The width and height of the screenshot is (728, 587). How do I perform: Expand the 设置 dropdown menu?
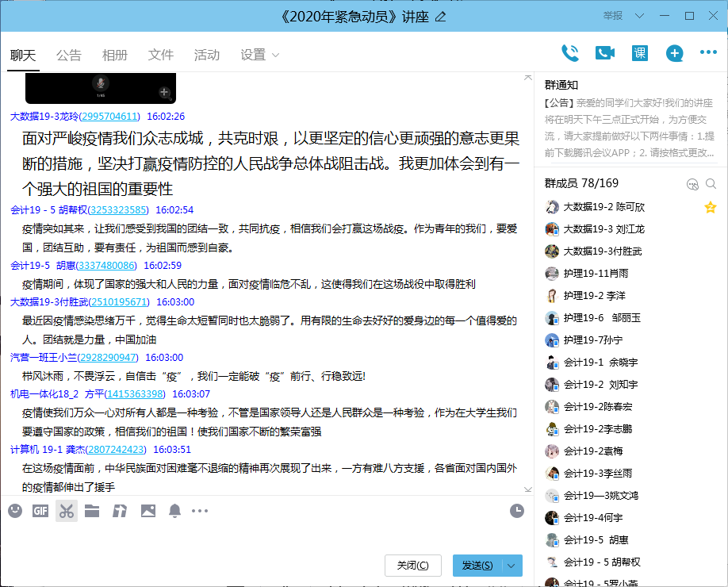point(260,55)
